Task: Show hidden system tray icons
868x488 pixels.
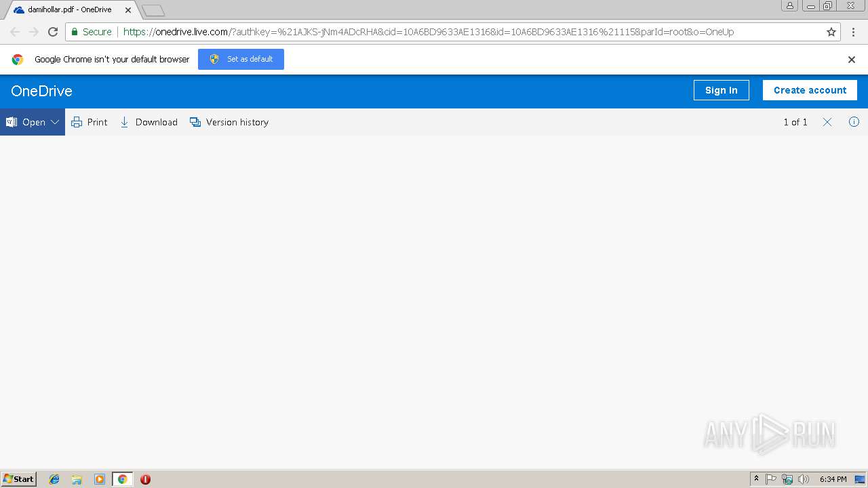Action: [756, 479]
